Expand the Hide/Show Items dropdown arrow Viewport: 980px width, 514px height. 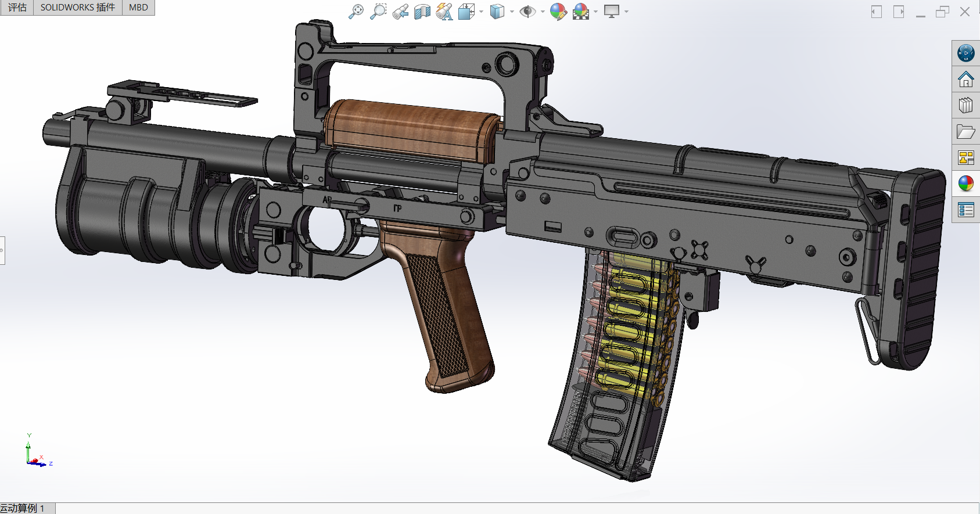[543, 12]
